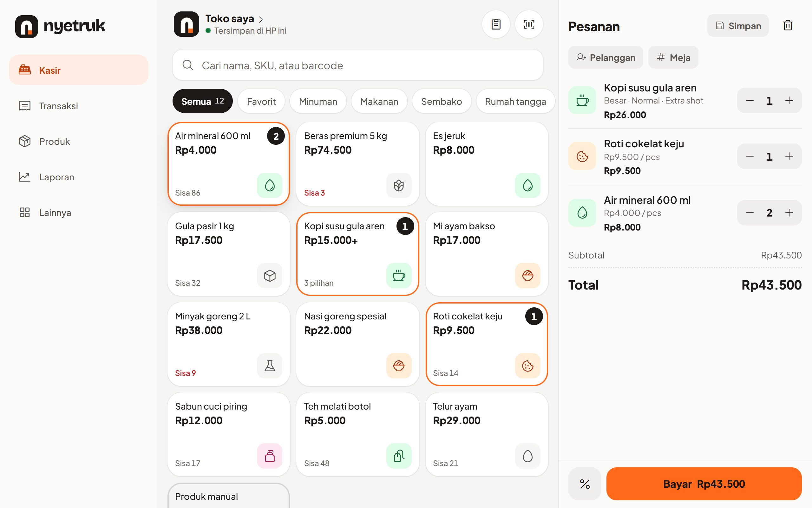
Task: Click 'Tersimpan di HP ini' status text
Action: (250, 31)
